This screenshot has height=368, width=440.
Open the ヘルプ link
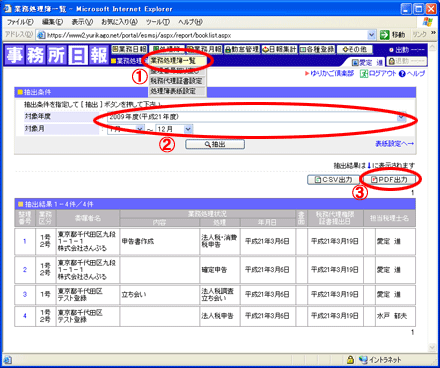[x=416, y=73]
